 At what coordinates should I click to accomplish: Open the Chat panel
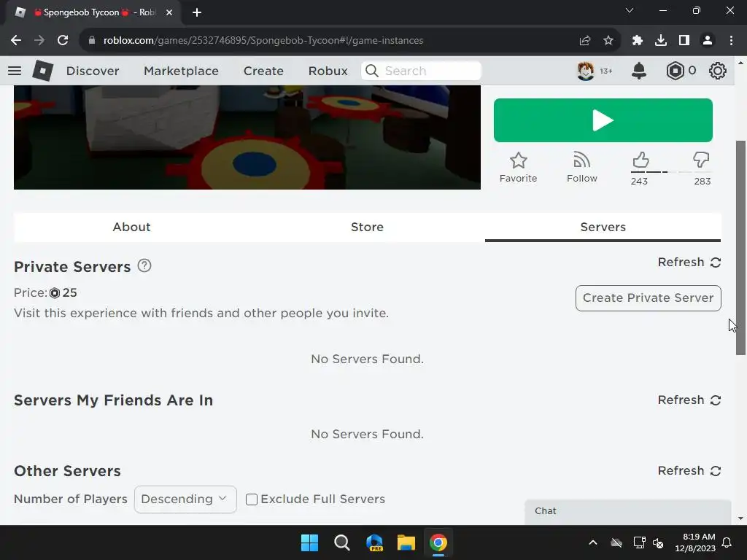point(628,511)
